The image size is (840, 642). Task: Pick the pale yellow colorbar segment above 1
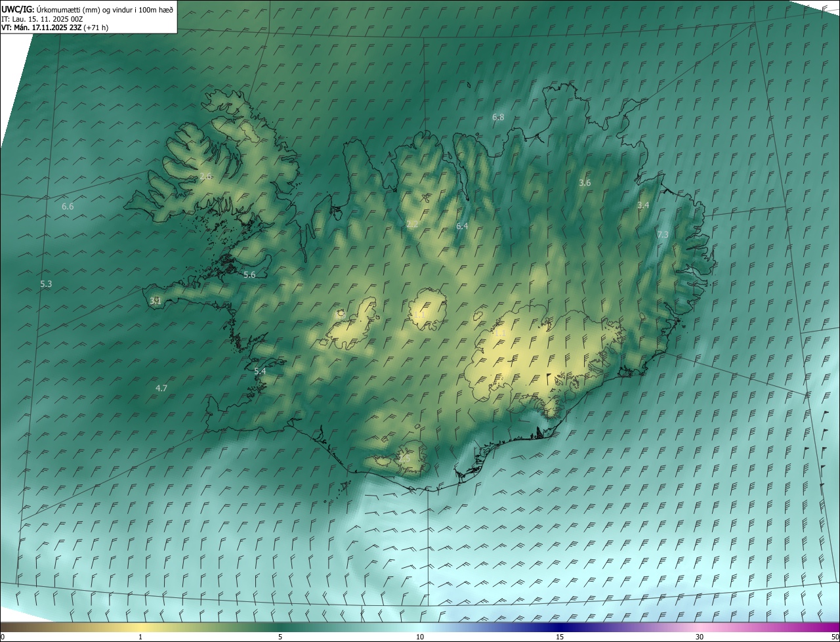tap(140, 627)
